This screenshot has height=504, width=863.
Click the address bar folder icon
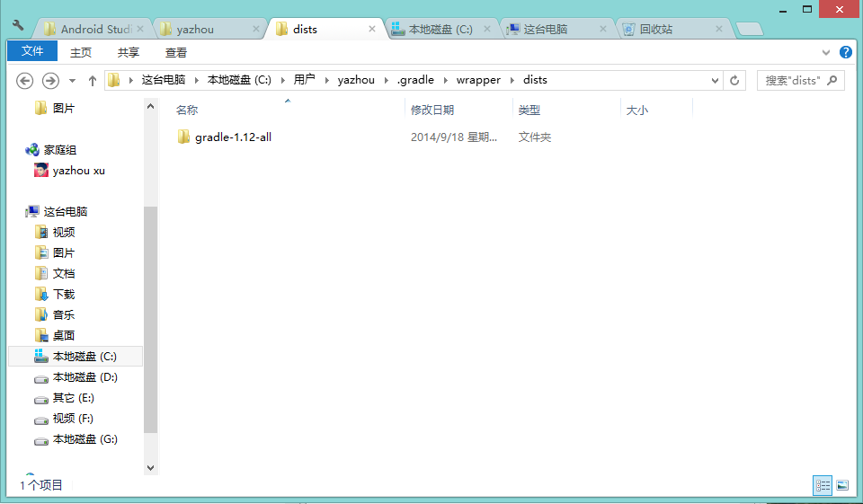pos(114,80)
